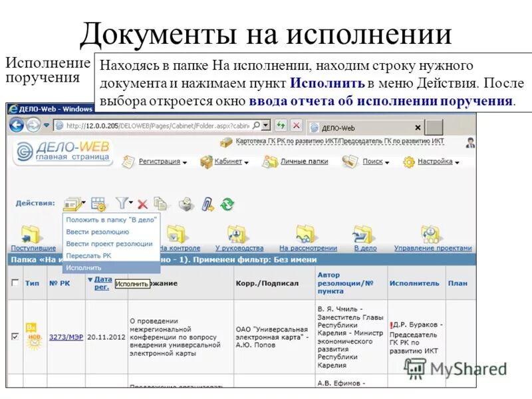Screen dimensions: 532x399
Task: Open Личные папки link
Action: point(304,162)
